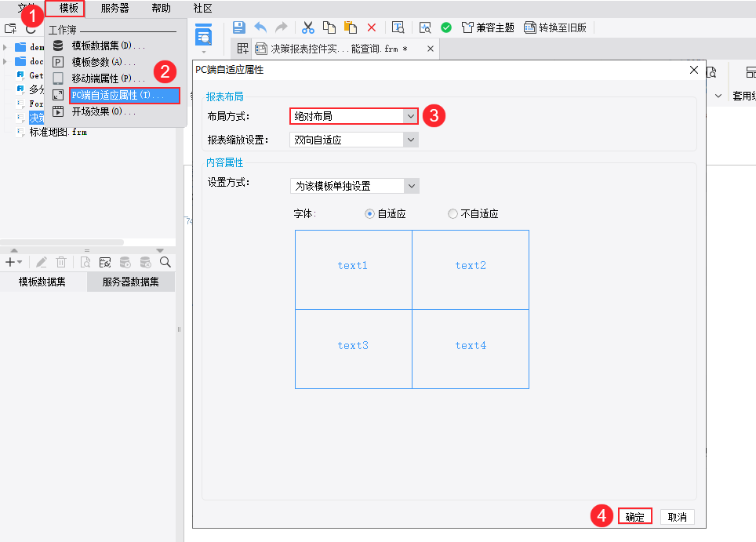Image resolution: width=756 pixels, height=542 pixels.
Task: Click the red Delete X icon
Action: [371, 27]
